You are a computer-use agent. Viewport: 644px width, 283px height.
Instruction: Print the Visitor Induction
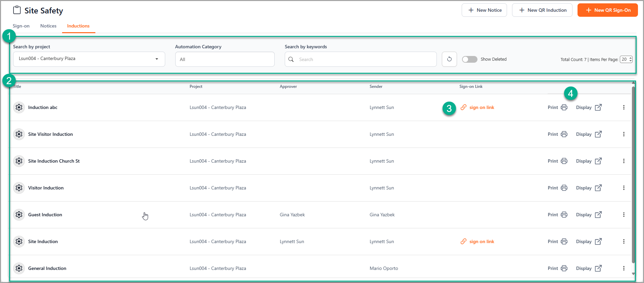(557, 188)
